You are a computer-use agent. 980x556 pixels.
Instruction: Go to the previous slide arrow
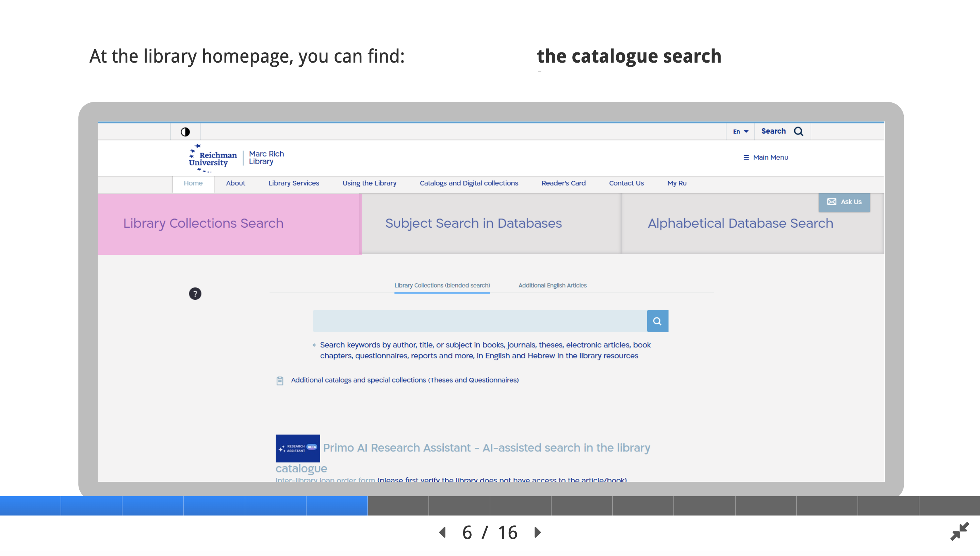point(443,532)
